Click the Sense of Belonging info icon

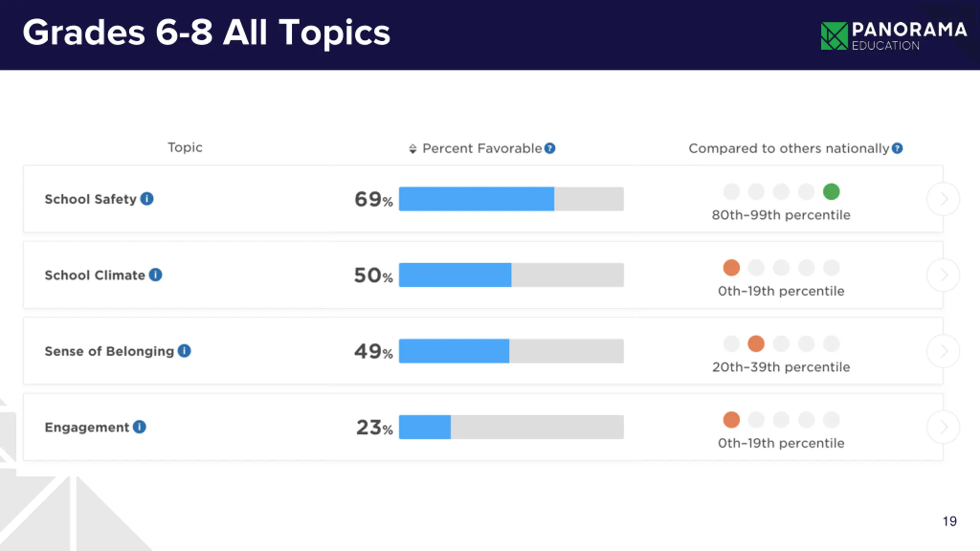[x=184, y=351]
